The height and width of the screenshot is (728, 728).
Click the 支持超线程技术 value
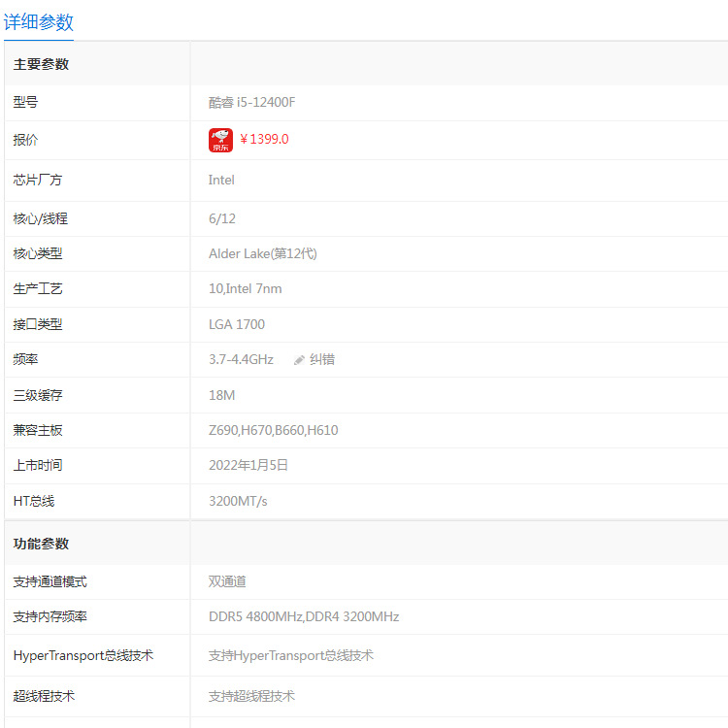click(251, 696)
